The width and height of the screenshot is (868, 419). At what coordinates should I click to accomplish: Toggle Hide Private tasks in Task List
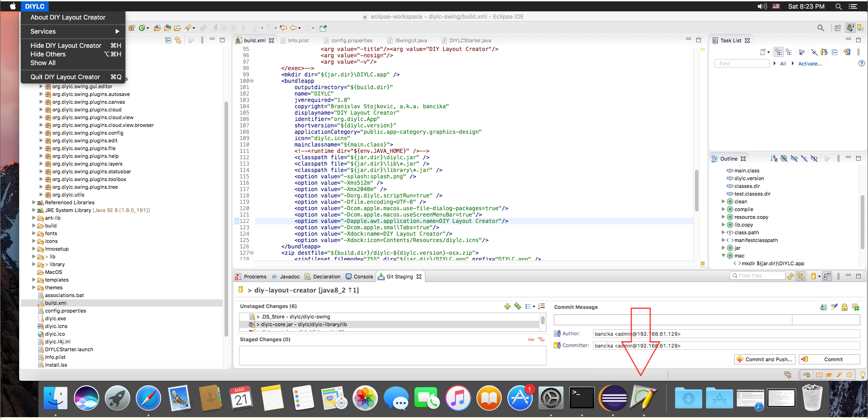click(824, 51)
